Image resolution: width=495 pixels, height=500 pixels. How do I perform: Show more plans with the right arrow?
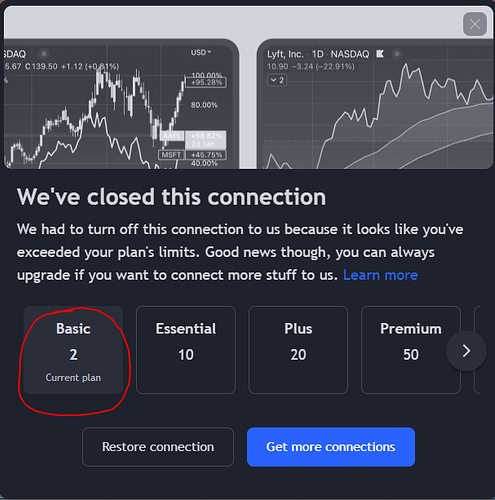tap(466, 351)
